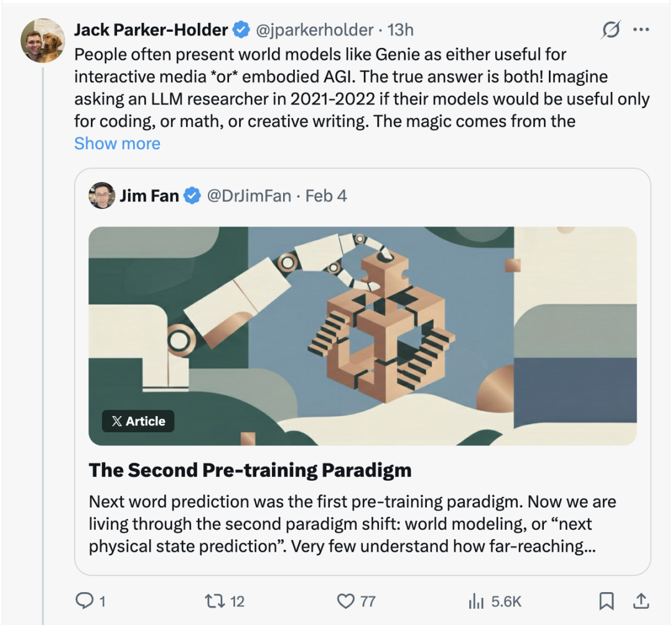Click the 13h post timestamp

tap(401, 30)
